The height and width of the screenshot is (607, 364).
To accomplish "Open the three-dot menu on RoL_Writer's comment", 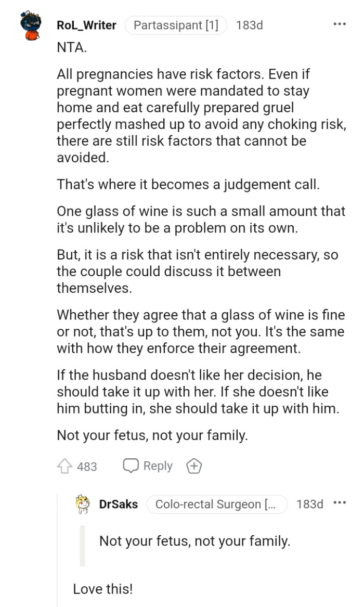I will (x=340, y=23).
